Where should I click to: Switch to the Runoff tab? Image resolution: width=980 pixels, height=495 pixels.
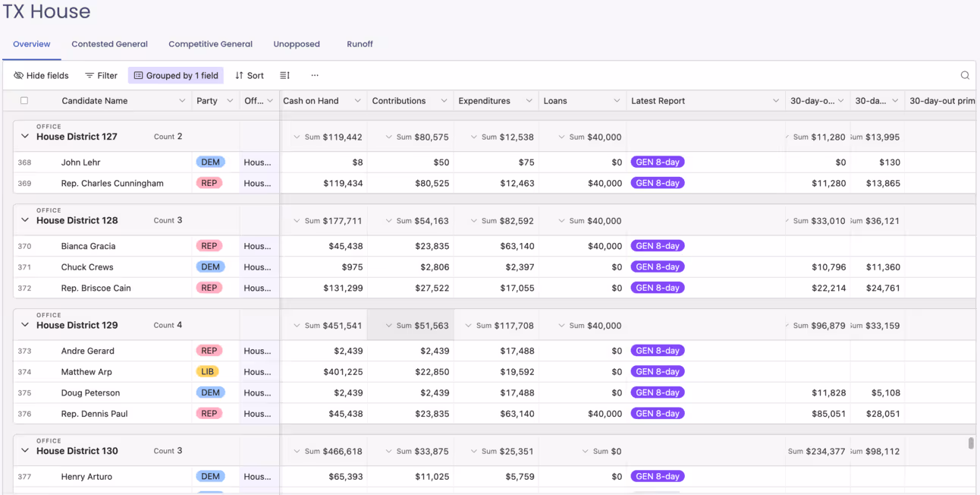360,44
